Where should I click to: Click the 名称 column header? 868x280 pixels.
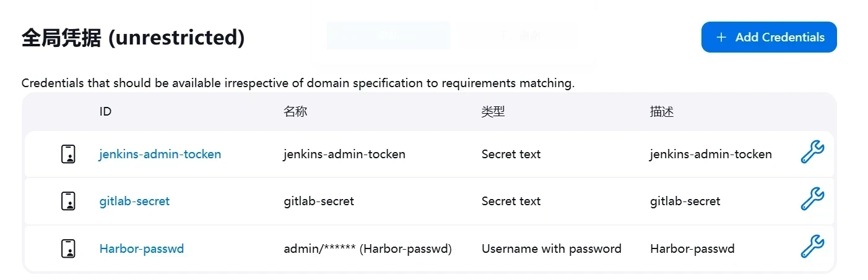295,112
